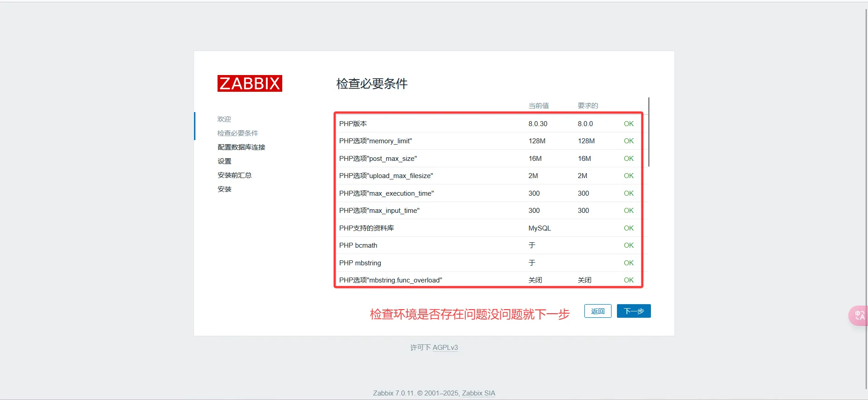Click OK status for mbstring.func_overload
This screenshot has height=400, width=868.
pyautogui.click(x=629, y=280)
